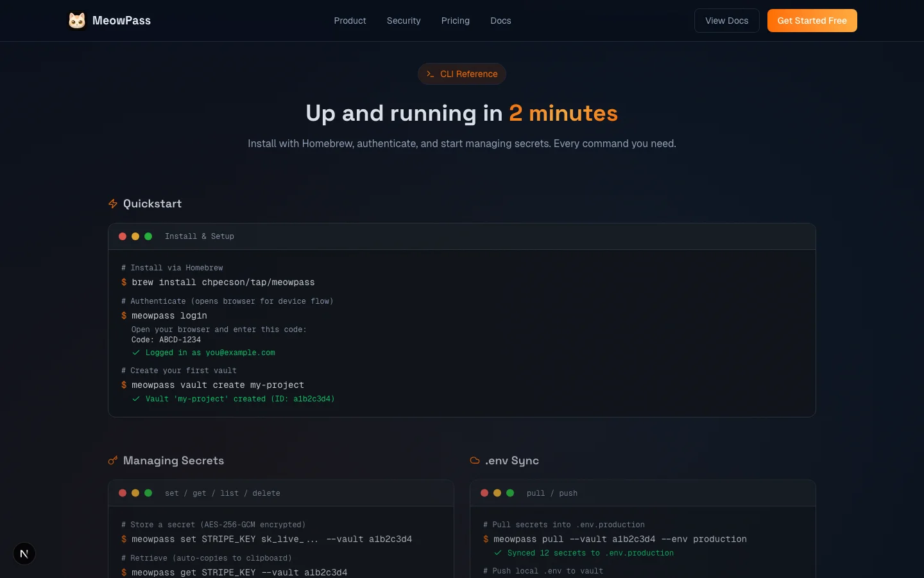The height and width of the screenshot is (578, 924).
Task: Click the heading Up and running in 2 minutes
Action: click(462, 113)
